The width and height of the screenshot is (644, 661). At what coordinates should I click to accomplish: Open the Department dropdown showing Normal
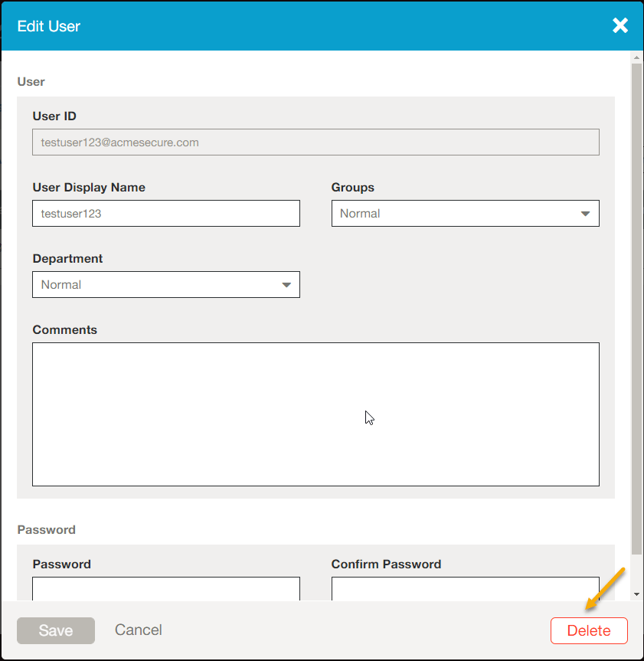pyautogui.click(x=165, y=284)
